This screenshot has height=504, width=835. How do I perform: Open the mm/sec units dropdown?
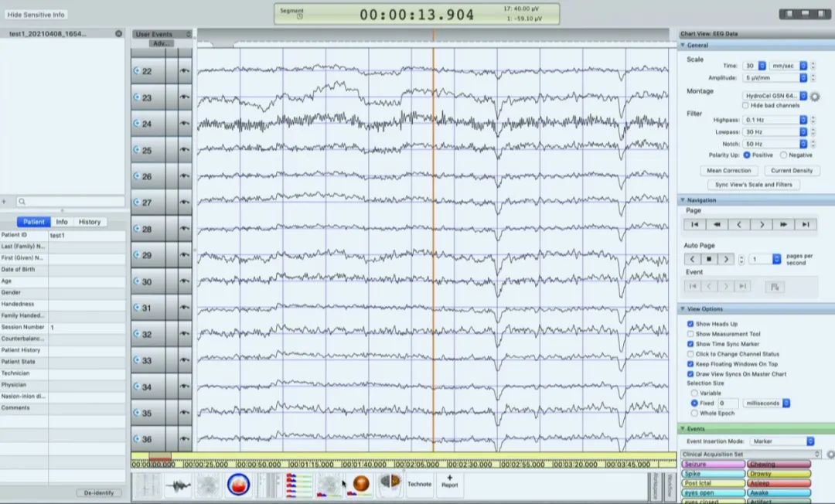(x=789, y=66)
